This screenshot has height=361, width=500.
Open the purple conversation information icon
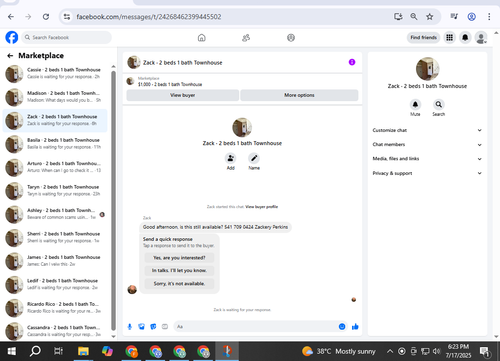coord(352,62)
